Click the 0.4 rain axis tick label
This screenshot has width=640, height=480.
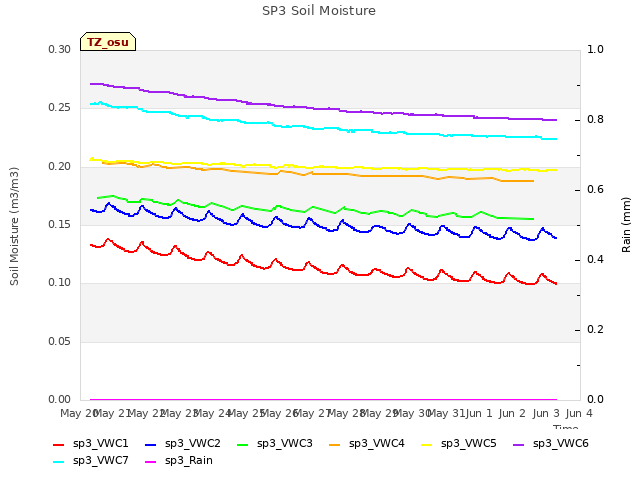(x=595, y=260)
